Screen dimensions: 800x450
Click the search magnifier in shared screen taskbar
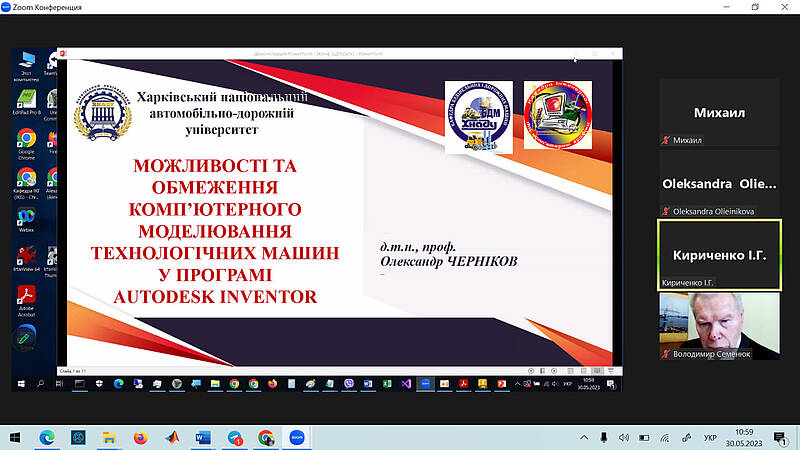pyautogui.click(x=40, y=384)
